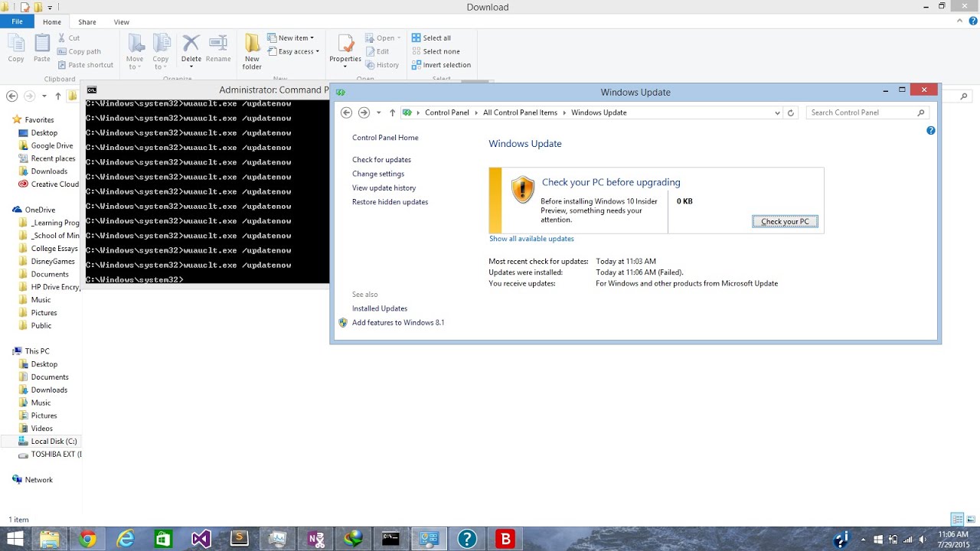The height and width of the screenshot is (551, 980).
Task: Switch to the Share ribbon tab
Action: pos(87,22)
